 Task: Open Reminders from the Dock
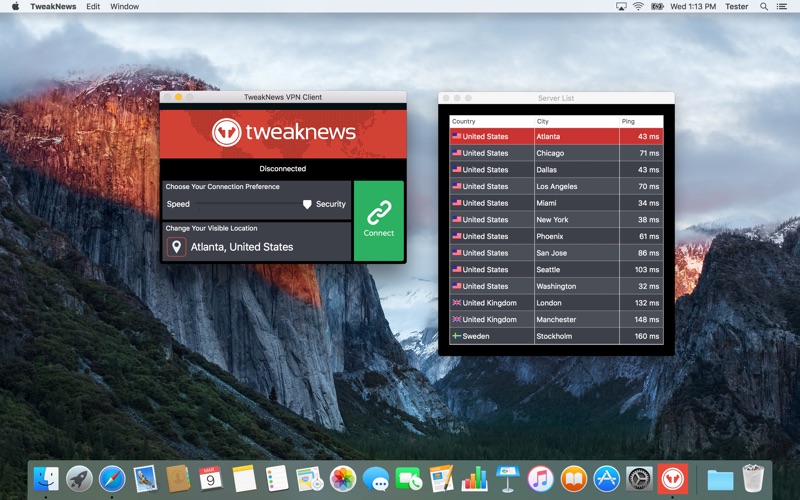(x=277, y=479)
